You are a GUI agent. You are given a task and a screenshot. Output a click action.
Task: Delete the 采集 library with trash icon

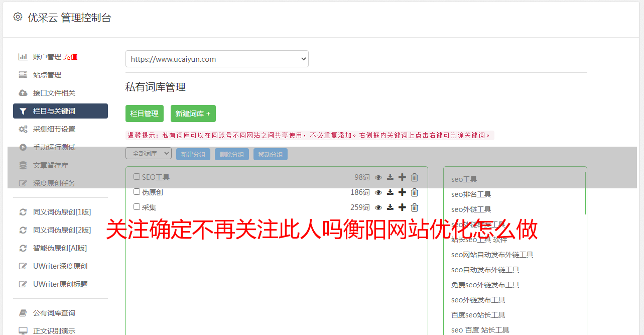[415, 207]
